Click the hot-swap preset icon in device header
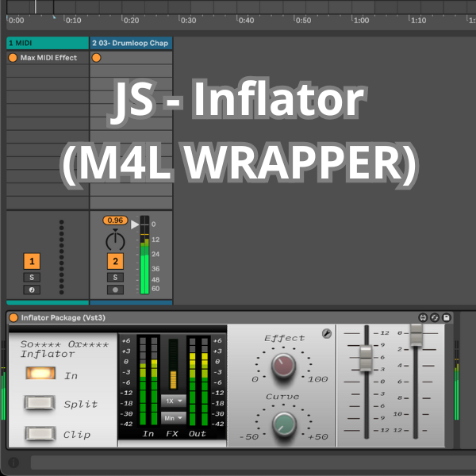 pos(435,317)
